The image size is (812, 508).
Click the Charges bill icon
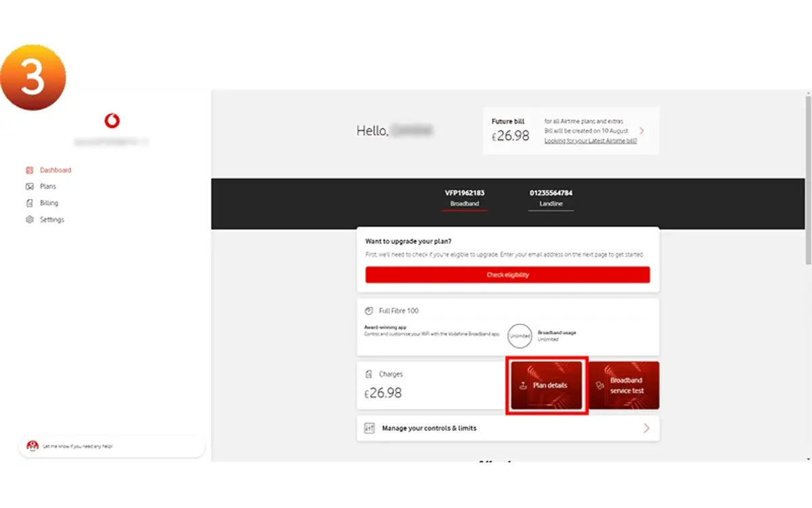[369, 374]
